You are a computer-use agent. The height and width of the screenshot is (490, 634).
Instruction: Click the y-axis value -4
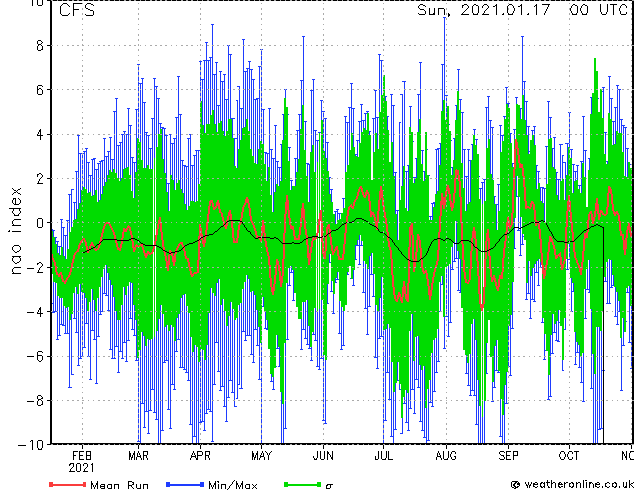(x=35, y=312)
